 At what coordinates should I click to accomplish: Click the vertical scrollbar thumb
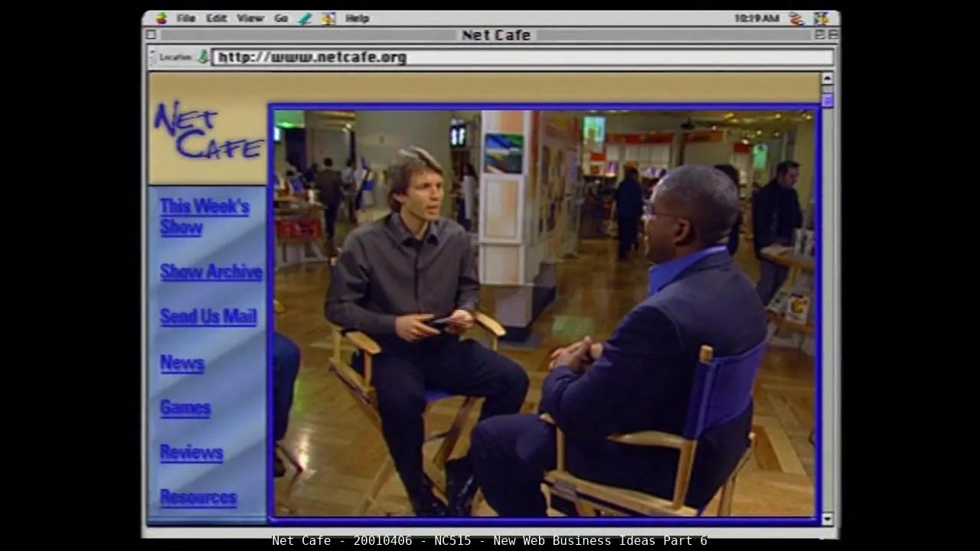[827, 100]
